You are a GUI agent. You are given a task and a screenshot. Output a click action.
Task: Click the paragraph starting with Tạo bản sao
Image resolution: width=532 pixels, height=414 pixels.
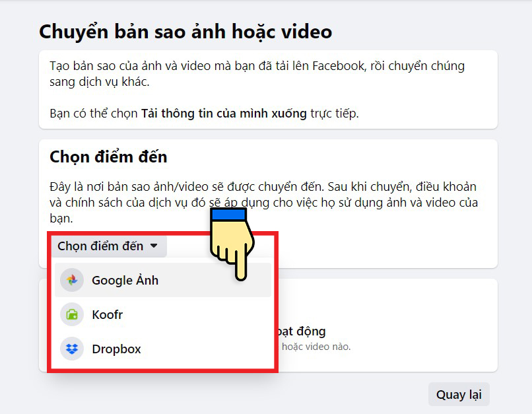[x=257, y=74]
